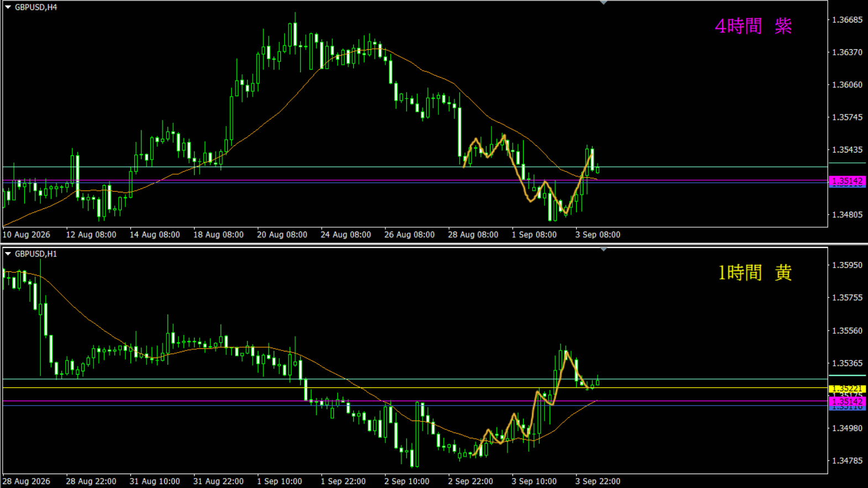The width and height of the screenshot is (868, 488).
Task: Click the 20 Aug 08:00 time axis label
Action: 282,234
